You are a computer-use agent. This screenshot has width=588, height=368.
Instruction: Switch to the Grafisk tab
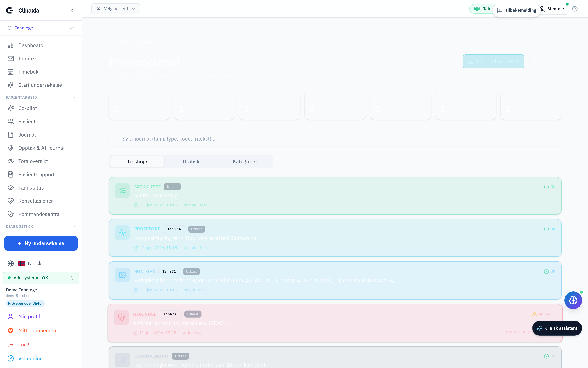coord(191,162)
